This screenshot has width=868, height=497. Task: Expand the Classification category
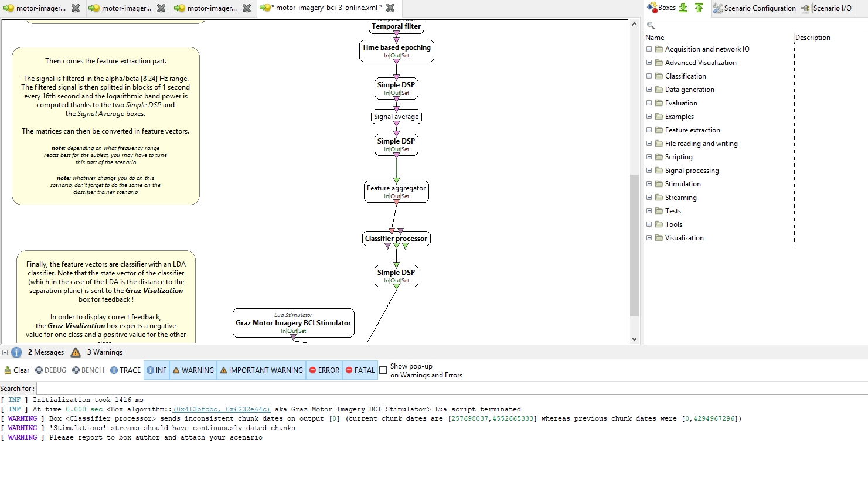pyautogui.click(x=649, y=76)
